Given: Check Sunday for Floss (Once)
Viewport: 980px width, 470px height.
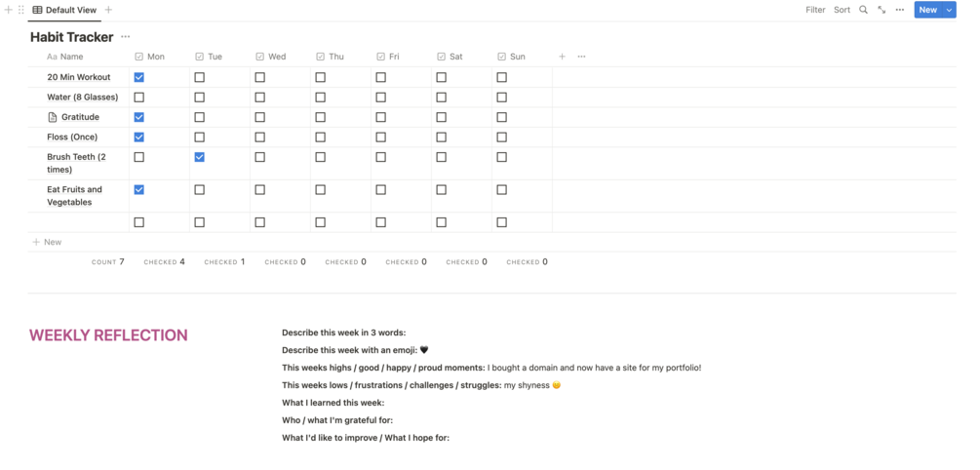Looking at the screenshot, I should coord(502,137).
